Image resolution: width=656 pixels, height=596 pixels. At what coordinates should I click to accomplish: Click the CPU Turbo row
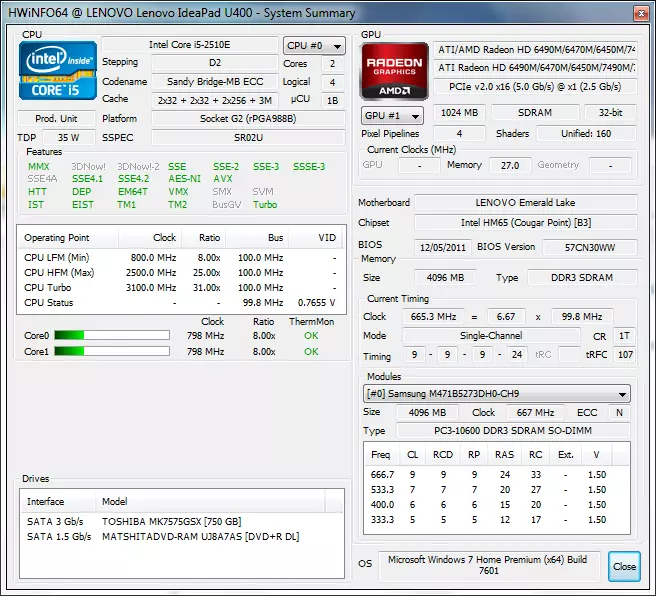pyautogui.click(x=181, y=288)
